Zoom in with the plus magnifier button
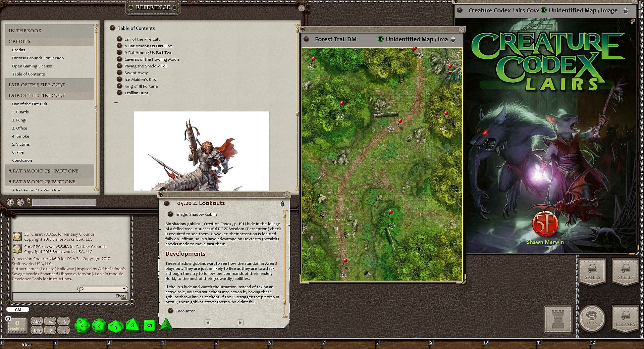This screenshot has width=644, height=349. [10, 202]
